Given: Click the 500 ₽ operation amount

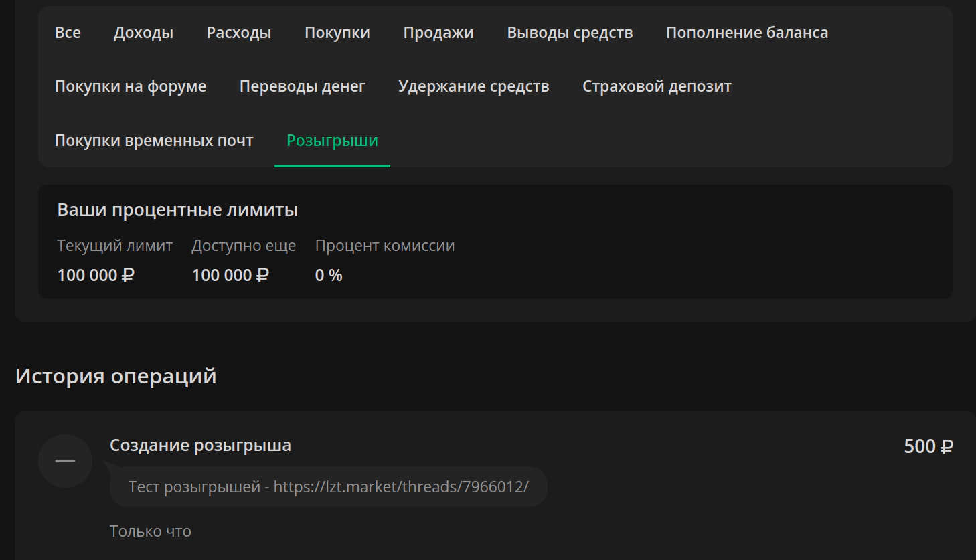Looking at the screenshot, I should 928,446.
